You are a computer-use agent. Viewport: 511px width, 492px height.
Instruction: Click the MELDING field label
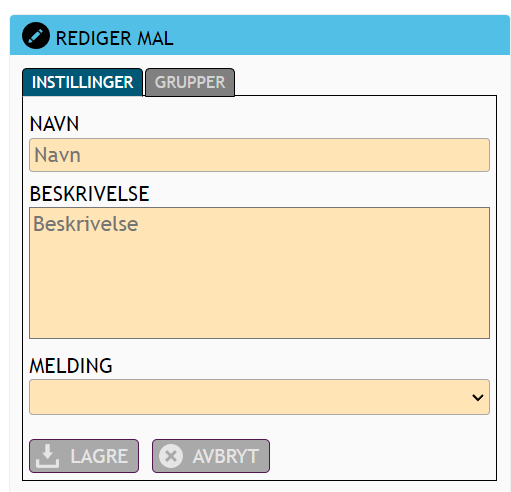point(71,366)
